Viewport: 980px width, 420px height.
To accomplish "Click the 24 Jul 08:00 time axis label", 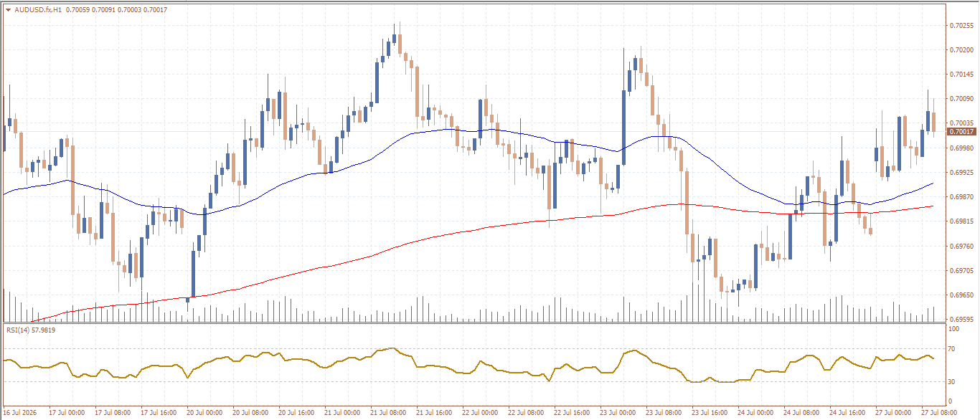I will tap(801, 413).
